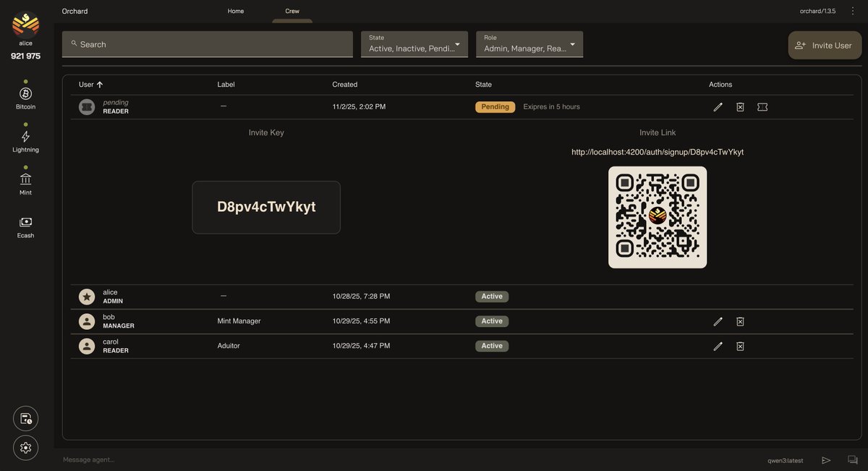Click the 10/28/25, 7:28 PM date
The width and height of the screenshot is (868, 471).
point(361,297)
